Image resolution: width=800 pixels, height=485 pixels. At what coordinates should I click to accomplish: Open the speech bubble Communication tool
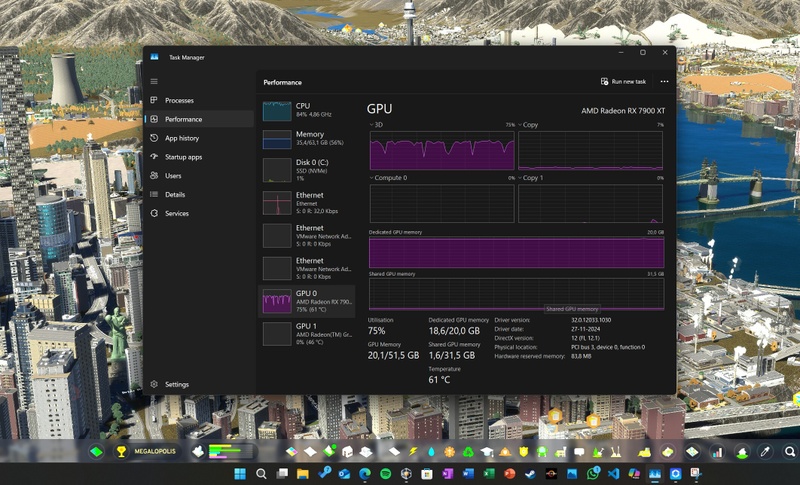579,452
